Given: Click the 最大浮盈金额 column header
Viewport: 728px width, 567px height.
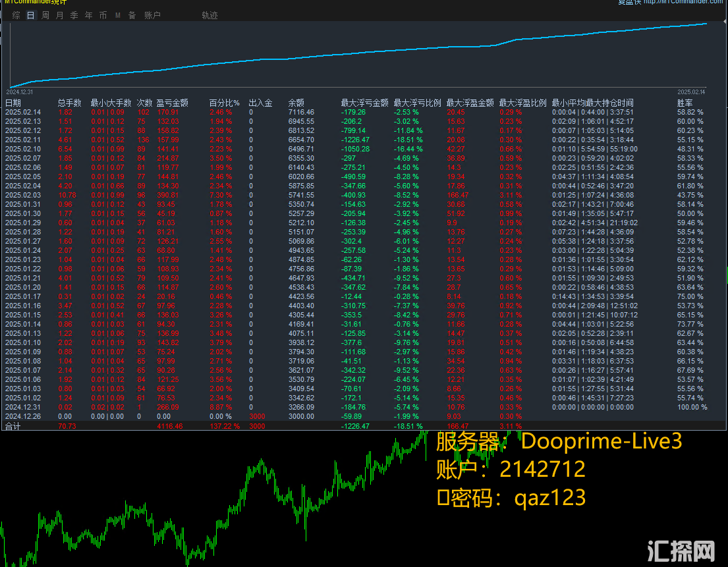Looking at the screenshot, I should [x=470, y=103].
